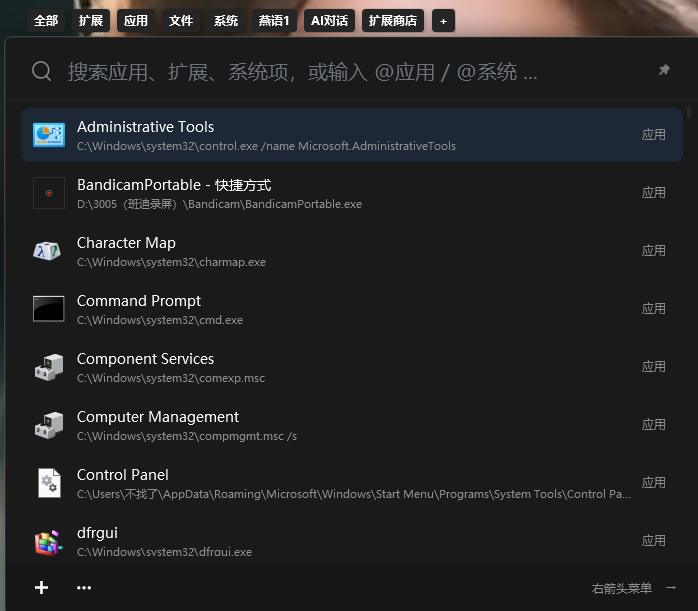The height and width of the screenshot is (611, 698).
Task: Click the search magnifier icon
Action: click(x=42, y=71)
